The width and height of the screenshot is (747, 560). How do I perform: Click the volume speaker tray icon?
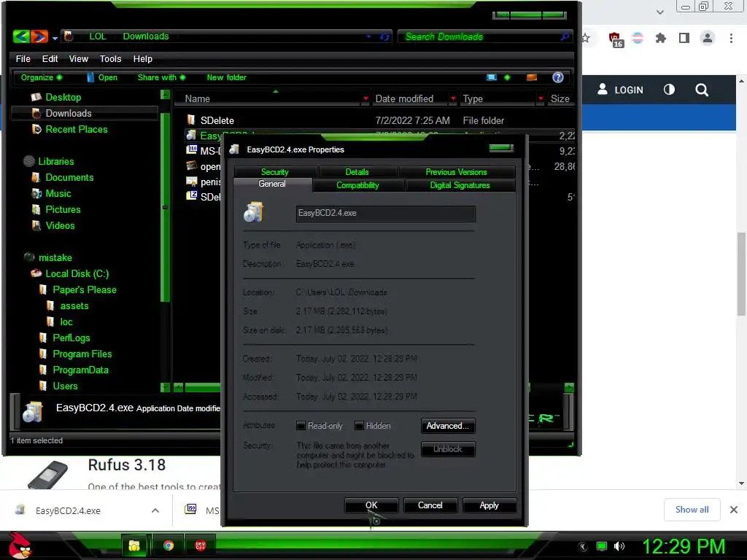pos(619,546)
